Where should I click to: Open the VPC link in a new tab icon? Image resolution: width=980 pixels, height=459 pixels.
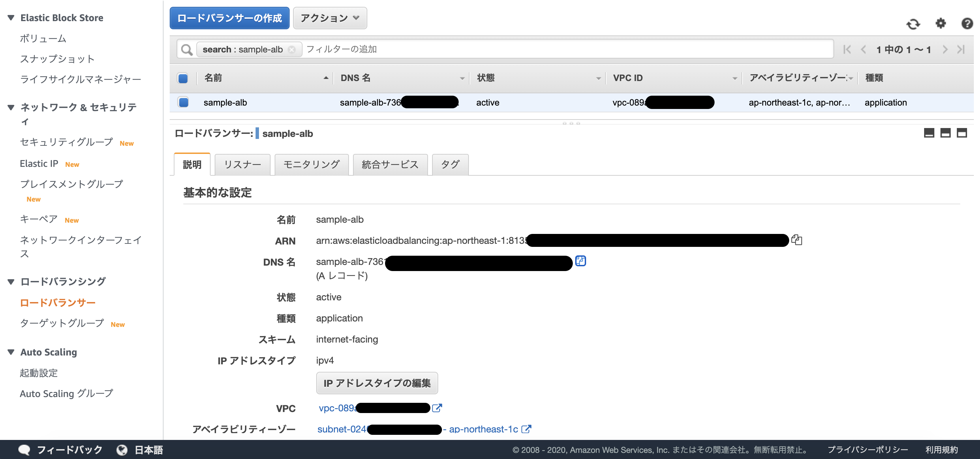(x=438, y=408)
